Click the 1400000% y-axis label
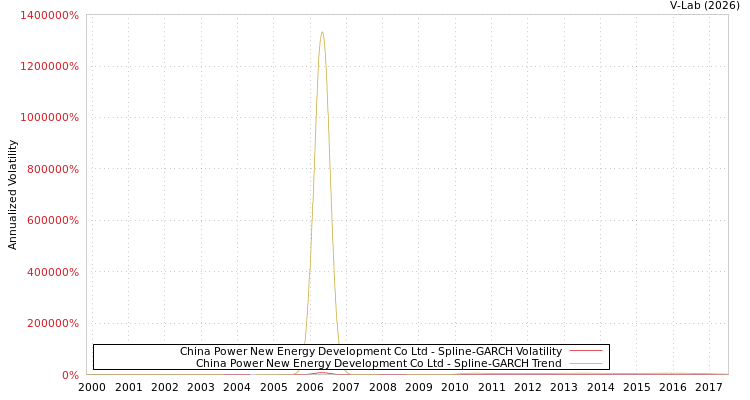 coord(49,15)
